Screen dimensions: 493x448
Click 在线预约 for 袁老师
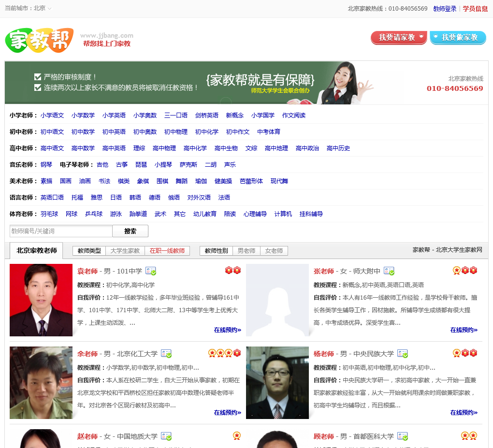(228, 330)
